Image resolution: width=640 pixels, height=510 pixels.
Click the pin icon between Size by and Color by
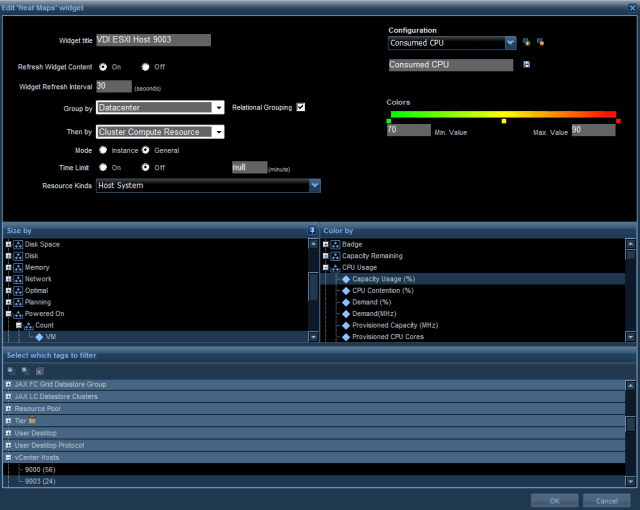pos(313,230)
